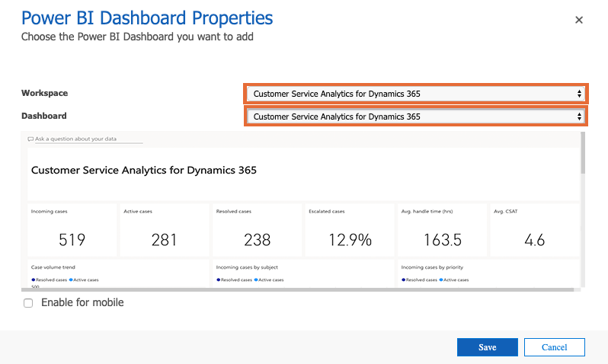Select the Avg. CSAT 4.6 tile
This screenshot has height=364, width=608.
click(x=534, y=230)
